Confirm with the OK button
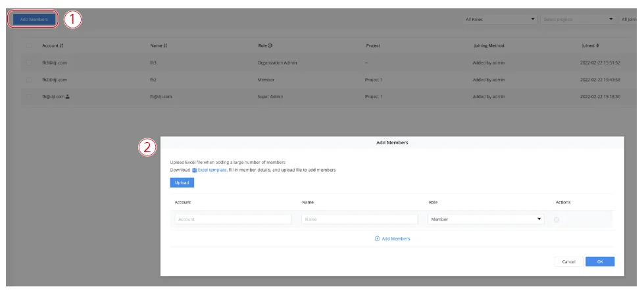This screenshot has width=644, height=291. [x=599, y=261]
